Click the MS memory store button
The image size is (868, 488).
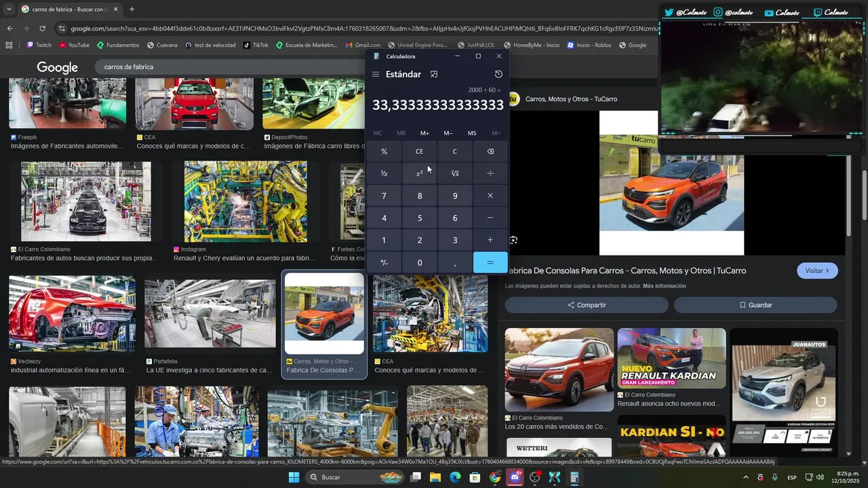[472, 133]
